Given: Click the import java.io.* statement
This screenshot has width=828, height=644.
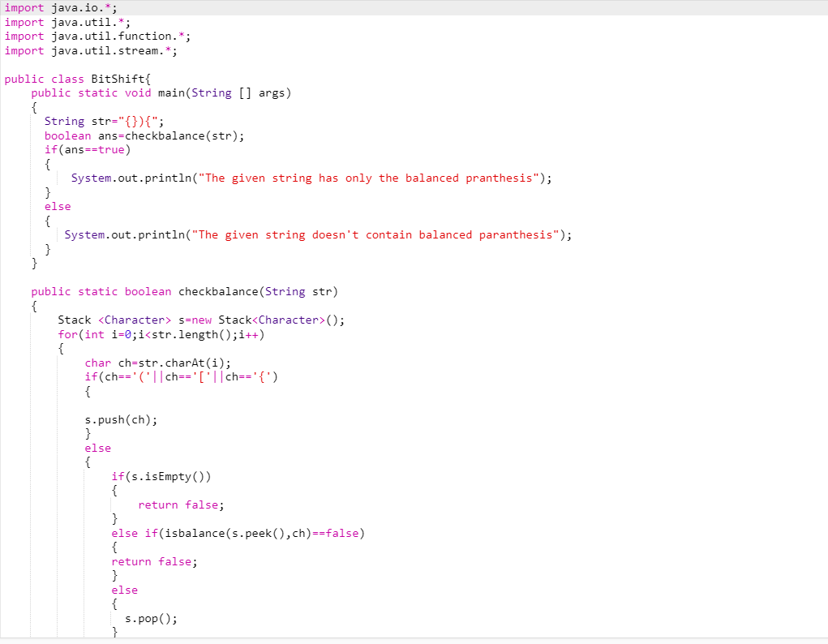Looking at the screenshot, I should click(53, 8).
